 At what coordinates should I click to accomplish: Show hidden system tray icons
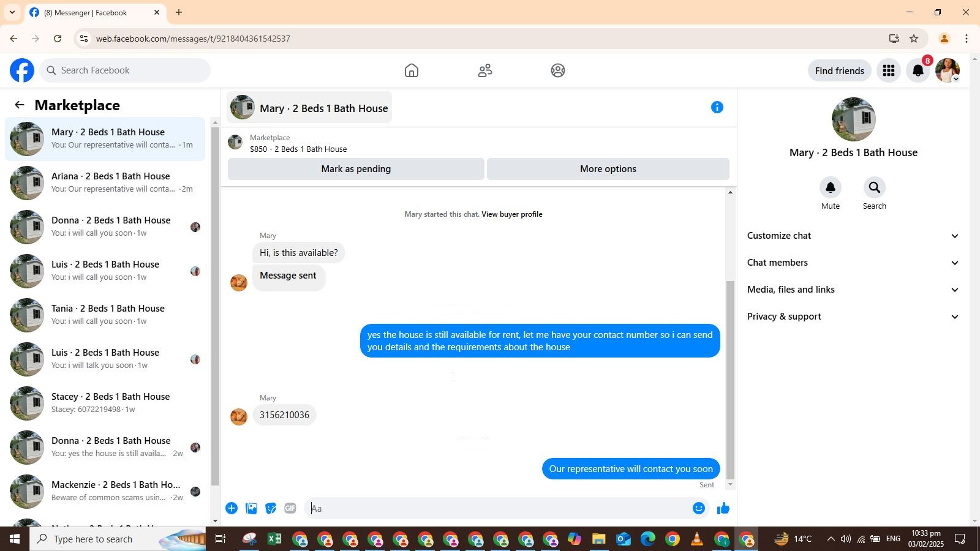coord(831,539)
